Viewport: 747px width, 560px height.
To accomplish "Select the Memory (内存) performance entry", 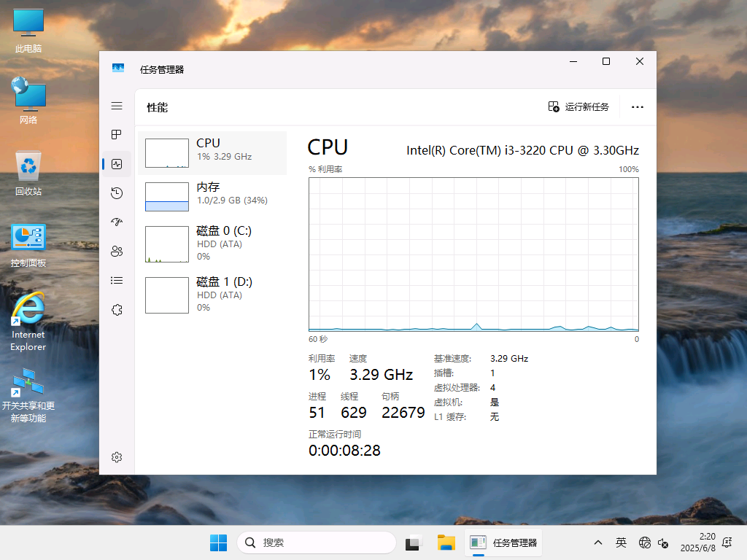I will 212,196.
